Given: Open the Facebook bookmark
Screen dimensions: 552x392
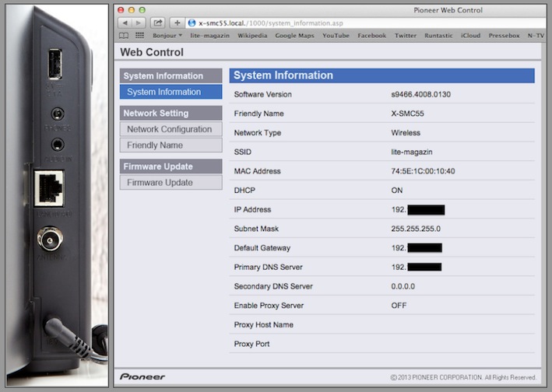Looking at the screenshot, I should (371, 36).
